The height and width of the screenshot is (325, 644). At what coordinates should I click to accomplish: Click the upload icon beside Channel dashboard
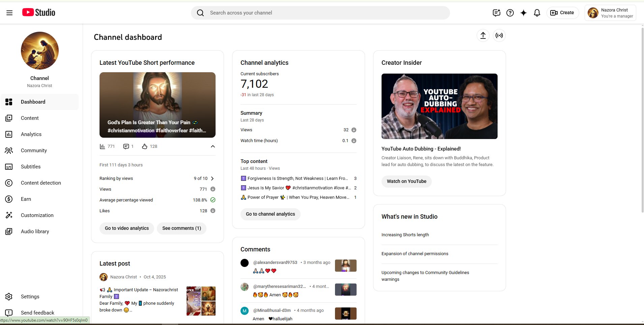tap(483, 35)
